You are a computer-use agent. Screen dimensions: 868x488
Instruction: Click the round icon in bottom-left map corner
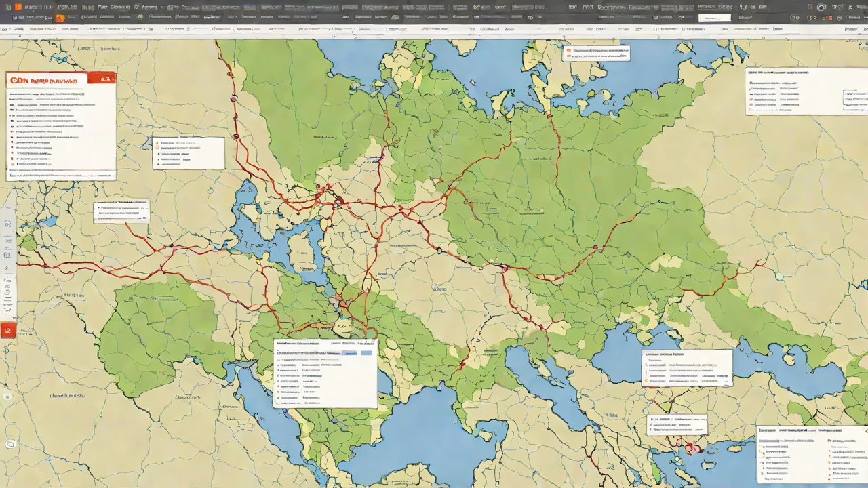pos(10,445)
